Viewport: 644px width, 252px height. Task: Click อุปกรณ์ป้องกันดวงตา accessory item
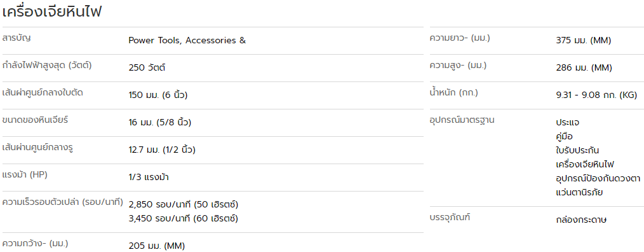598,178
